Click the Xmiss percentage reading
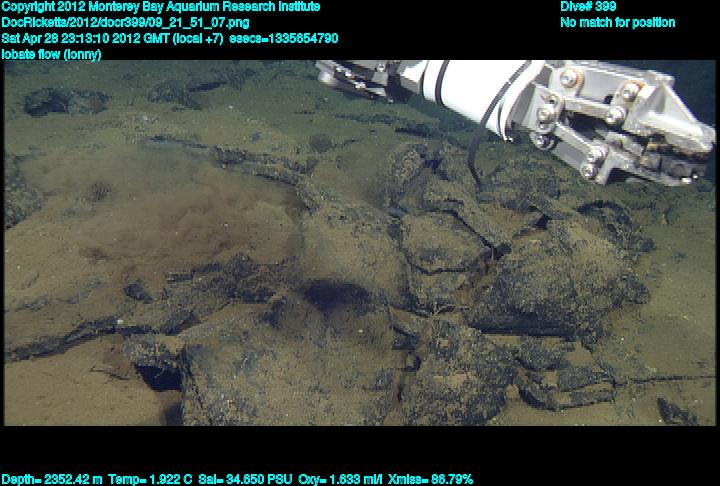This screenshot has height=486, width=720. click(x=430, y=480)
